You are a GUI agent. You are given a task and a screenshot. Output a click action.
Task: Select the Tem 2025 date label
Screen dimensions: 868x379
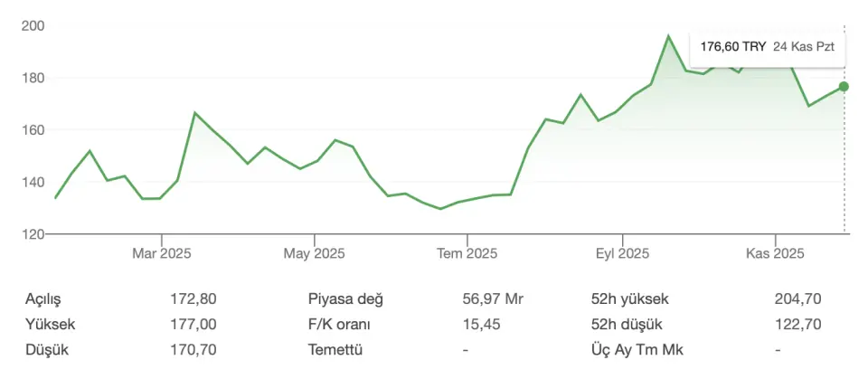(467, 253)
